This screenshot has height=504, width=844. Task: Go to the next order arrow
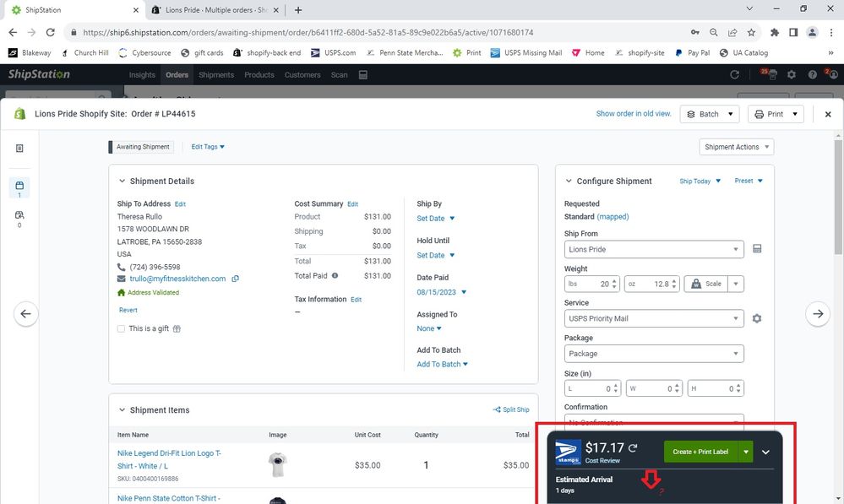817,313
